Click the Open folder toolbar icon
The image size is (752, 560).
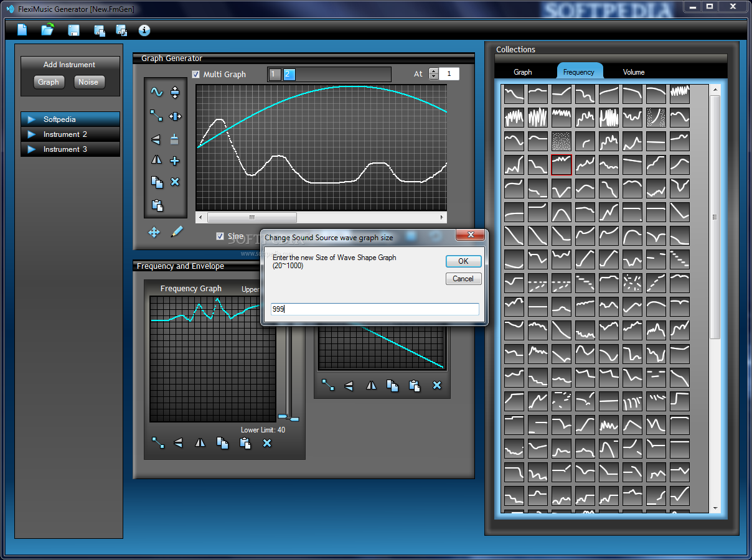pyautogui.click(x=48, y=30)
